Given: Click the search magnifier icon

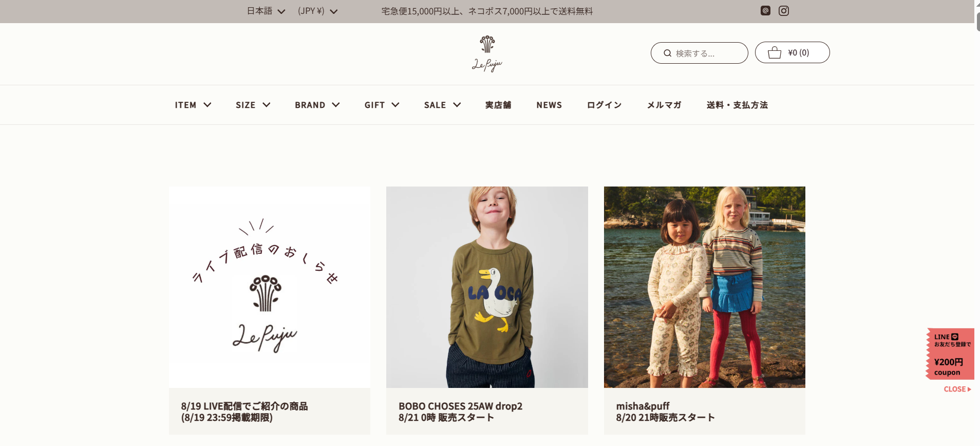Looking at the screenshot, I should pos(667,53).
